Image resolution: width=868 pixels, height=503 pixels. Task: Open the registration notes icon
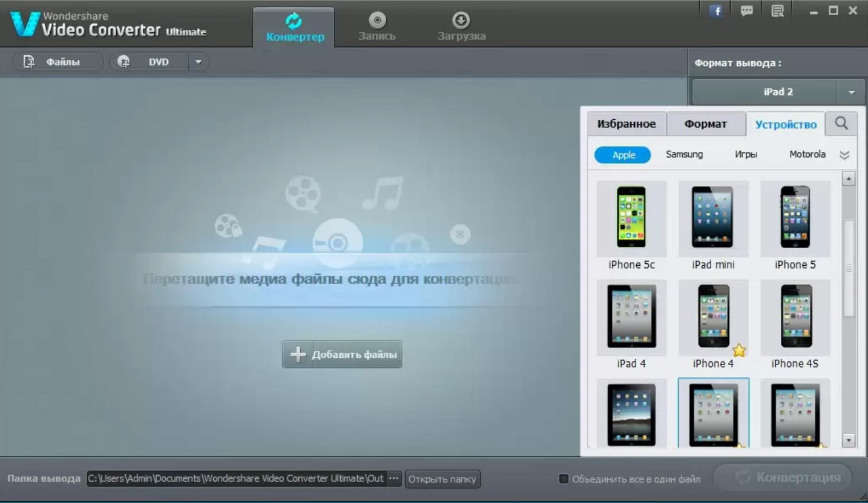point(778,10)
